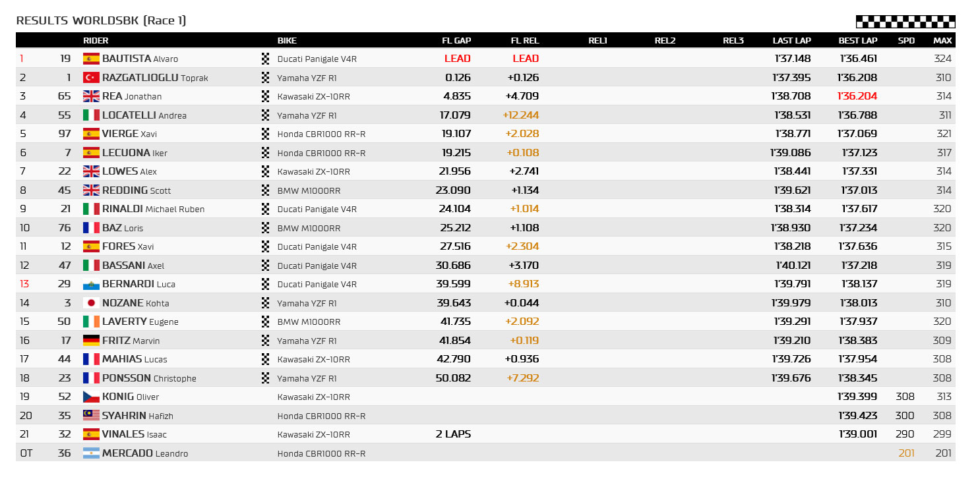The image size is (980, 481).
Task: Open rider name REDDING Scott
Action: [137, 190]
